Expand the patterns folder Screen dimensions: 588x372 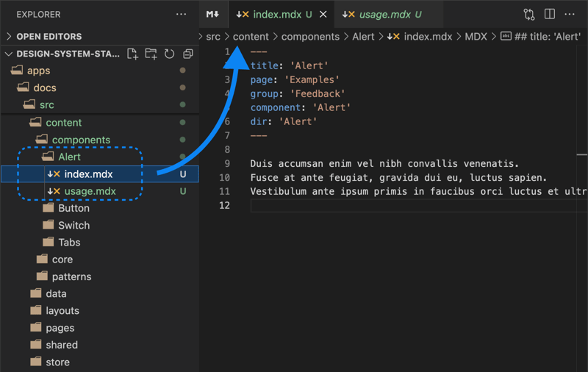[x=99, y=276]
